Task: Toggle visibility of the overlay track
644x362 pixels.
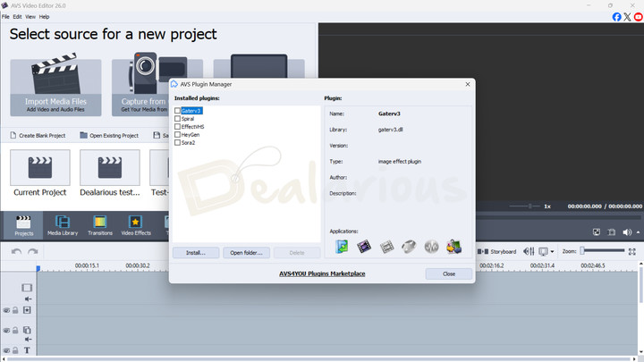Action: tap(6, 331)
